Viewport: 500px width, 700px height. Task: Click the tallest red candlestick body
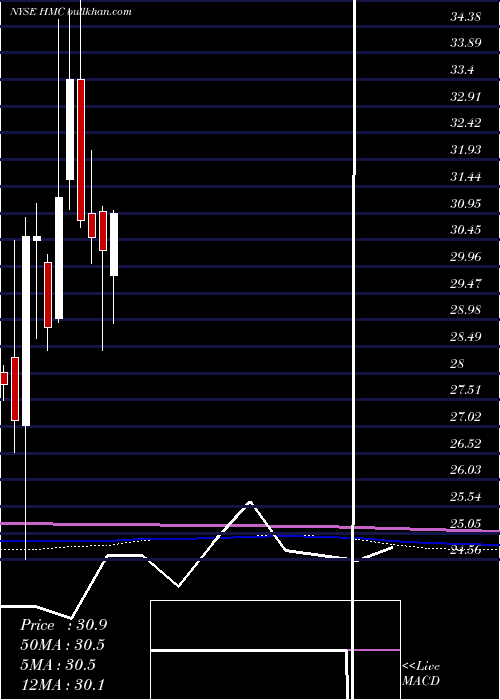click(x=81, y=150)
